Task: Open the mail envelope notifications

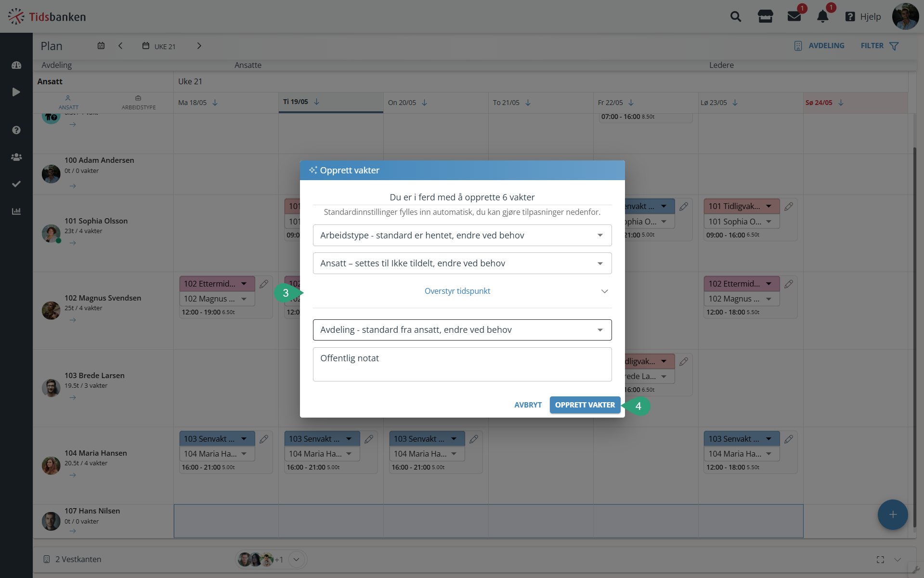Action: point(794,17)
